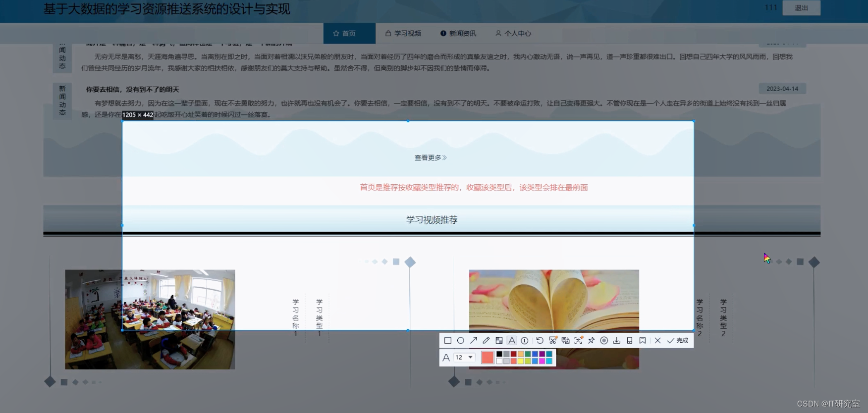Click the 学习视频推荐 section heading

point(432,220)
